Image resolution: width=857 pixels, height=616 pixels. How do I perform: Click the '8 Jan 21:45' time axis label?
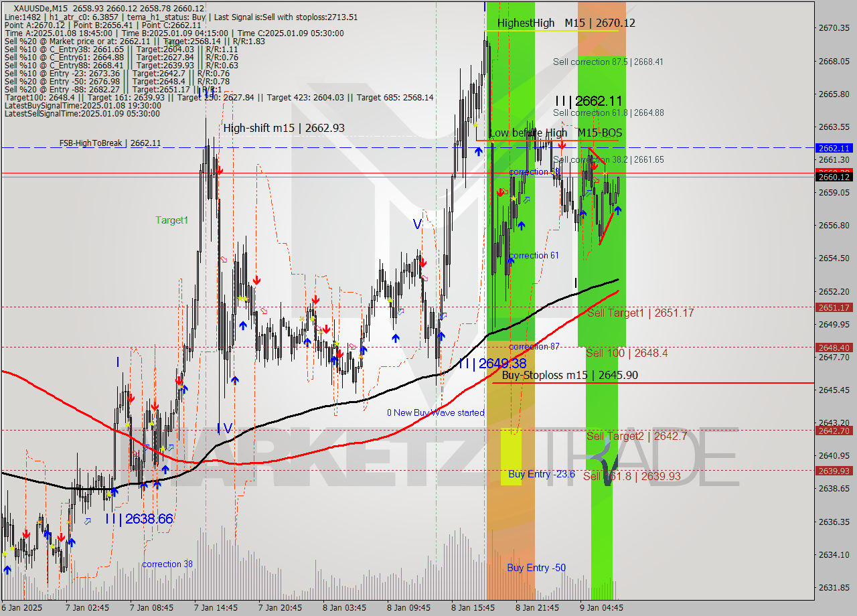pos(537,608)
